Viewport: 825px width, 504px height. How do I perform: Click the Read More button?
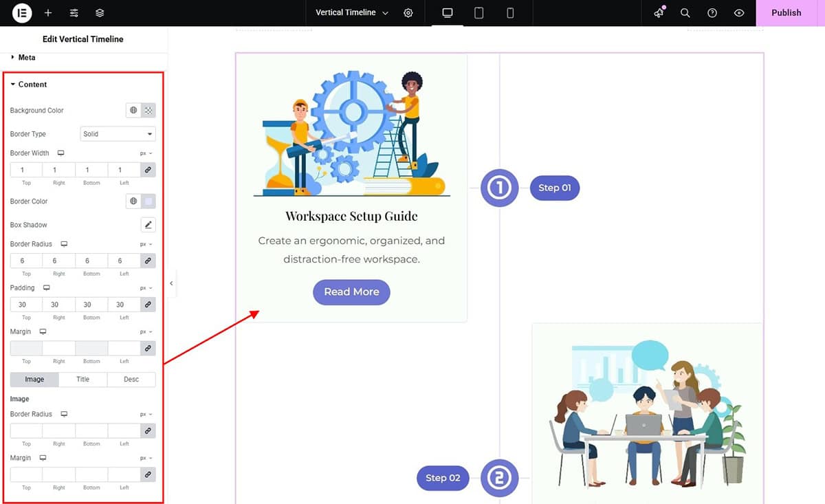click(351, 292)
